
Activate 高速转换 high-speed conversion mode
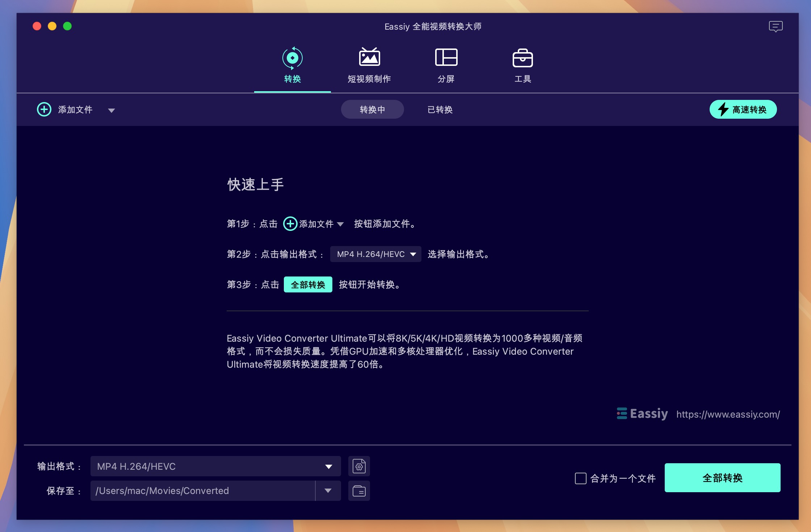(743, 109)
